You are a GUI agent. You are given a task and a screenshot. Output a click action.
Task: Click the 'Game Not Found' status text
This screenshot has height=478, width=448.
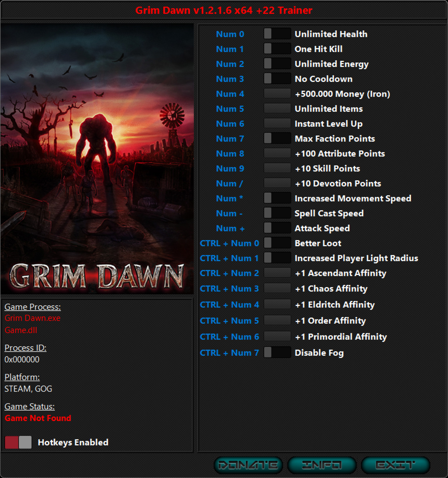coord(38,418)
